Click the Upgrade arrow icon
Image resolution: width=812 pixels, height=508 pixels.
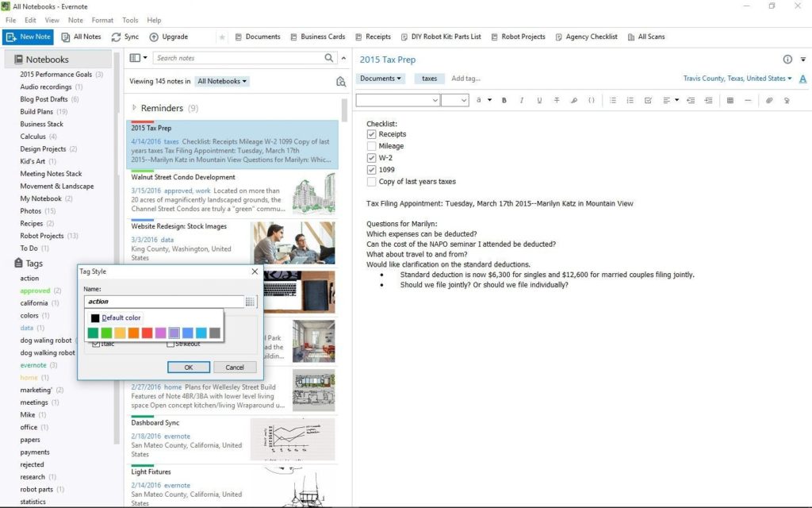[154, 37]
